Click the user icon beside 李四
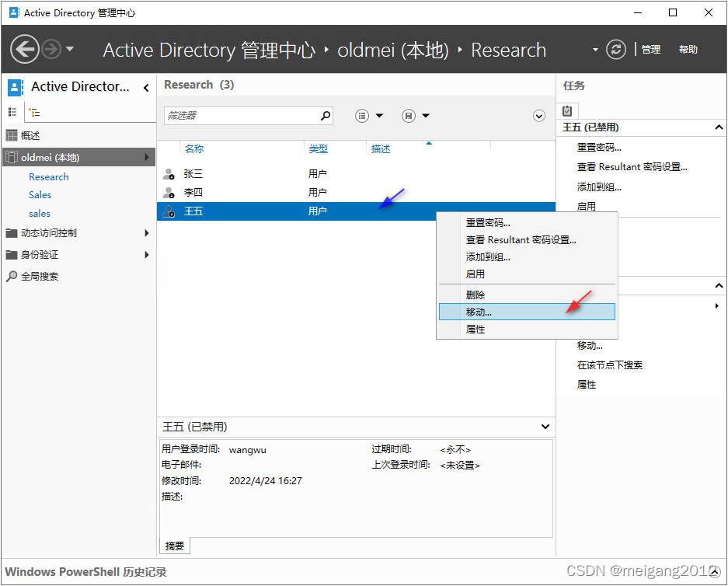This screenshot has width=728, height=586. 169,193
